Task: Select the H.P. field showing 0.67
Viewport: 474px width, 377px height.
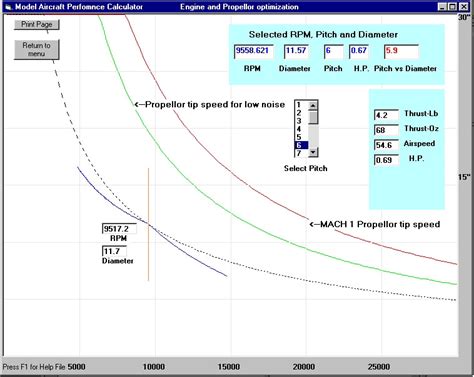Action: point(359,51)
